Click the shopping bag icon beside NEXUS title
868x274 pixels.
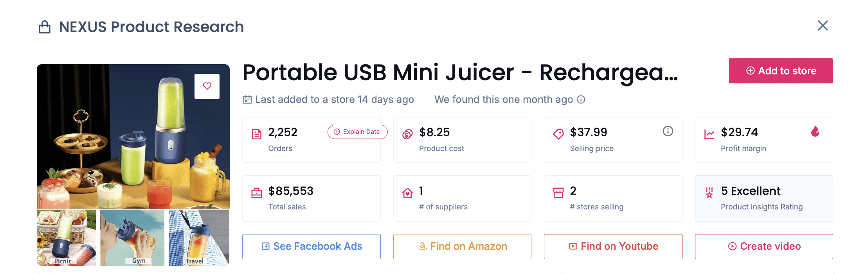coord(45,27)
